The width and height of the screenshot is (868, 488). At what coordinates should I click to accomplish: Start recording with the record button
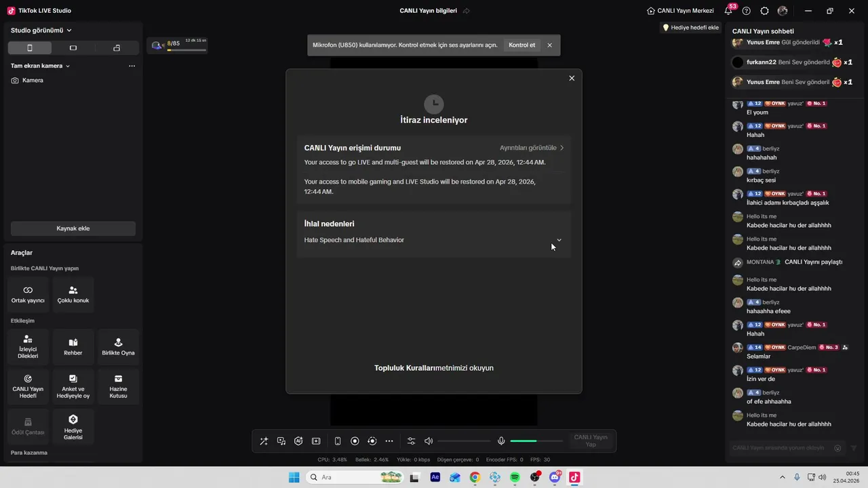pos(355,441)
